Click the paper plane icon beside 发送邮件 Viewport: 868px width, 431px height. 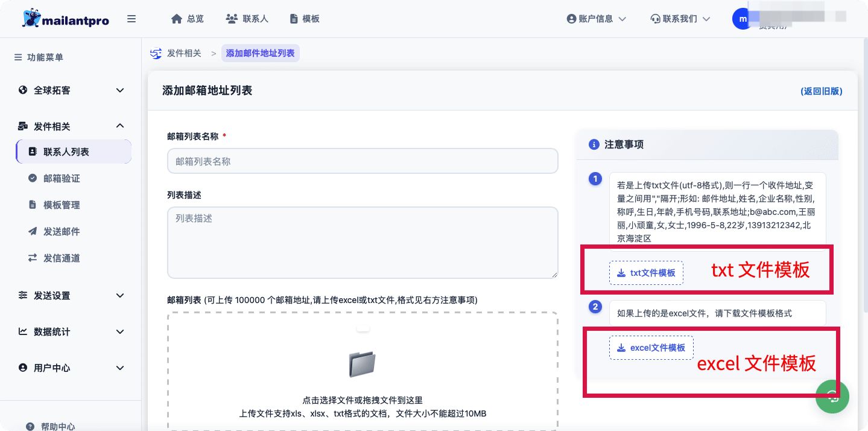[33, 231]
